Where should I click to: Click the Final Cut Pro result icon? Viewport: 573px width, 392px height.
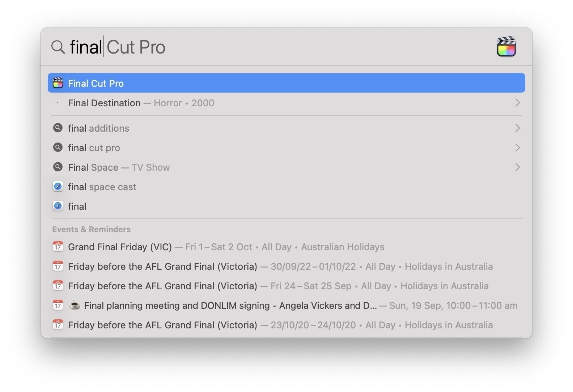[x=58, y=83]
